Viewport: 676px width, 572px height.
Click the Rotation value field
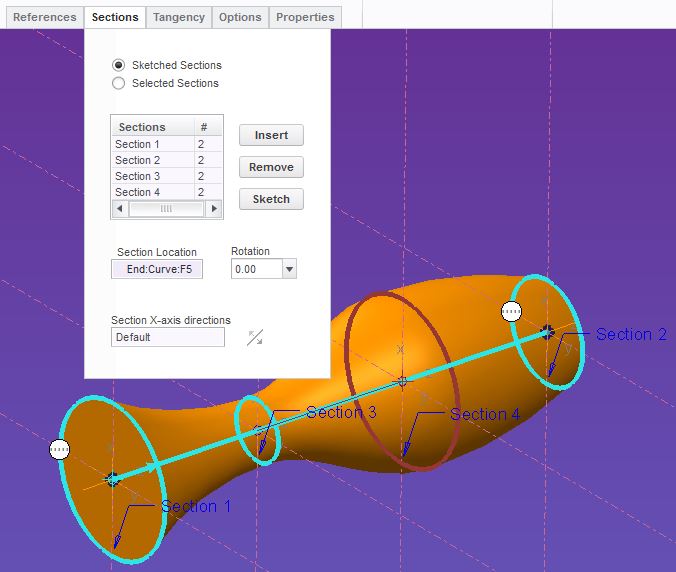pyautogui.click(x=257, y=269)
